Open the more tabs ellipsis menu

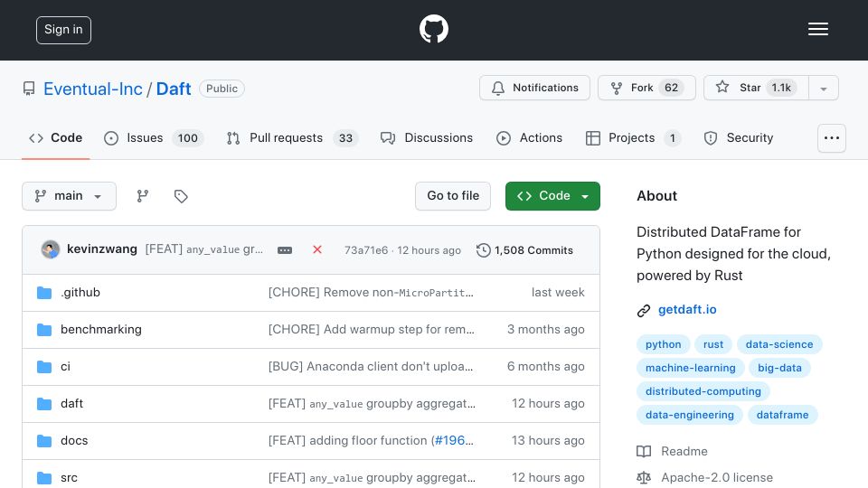[x=832, y=137]
